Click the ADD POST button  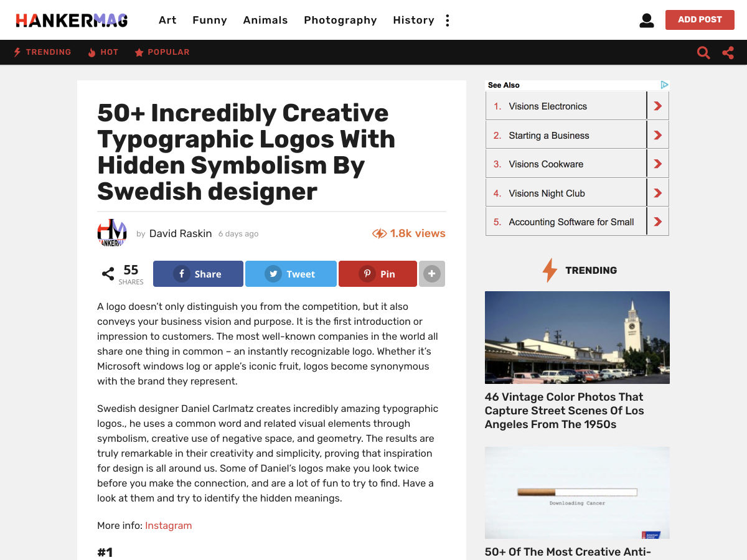coord(700,20)
